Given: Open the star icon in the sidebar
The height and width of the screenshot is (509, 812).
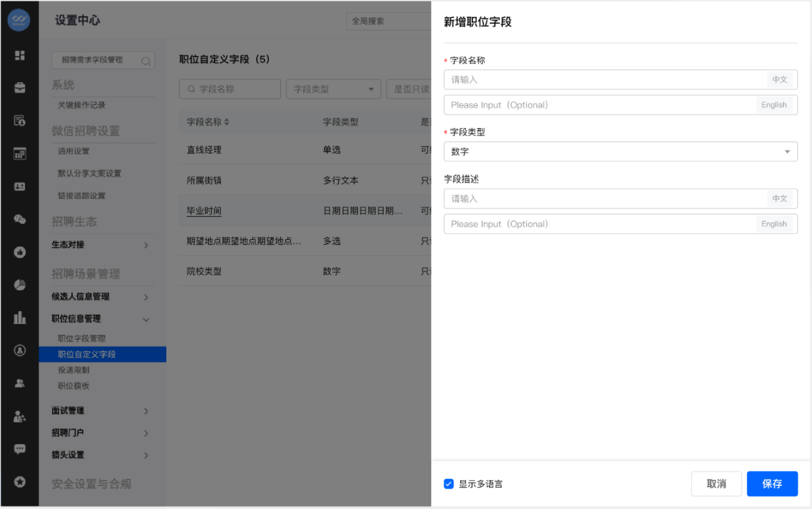Looking at the screenshot, I should [19, 481].
